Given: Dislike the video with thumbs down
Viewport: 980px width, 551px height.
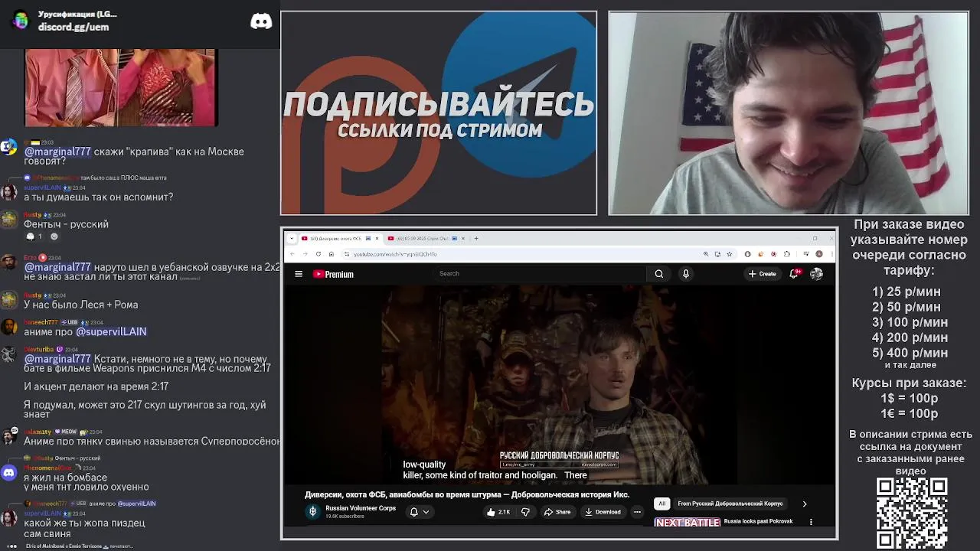Looking at the screenshot, I should click(525, 512).
